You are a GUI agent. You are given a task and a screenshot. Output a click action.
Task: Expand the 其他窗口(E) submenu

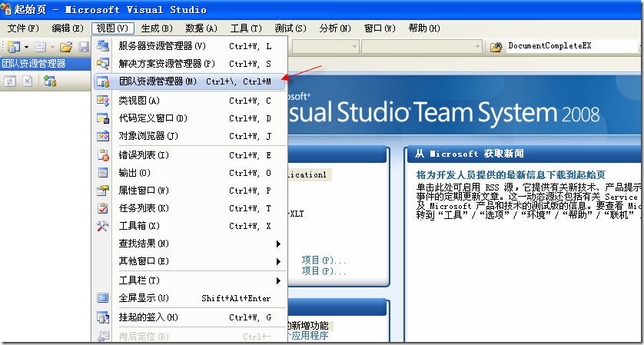pos(189,260)
